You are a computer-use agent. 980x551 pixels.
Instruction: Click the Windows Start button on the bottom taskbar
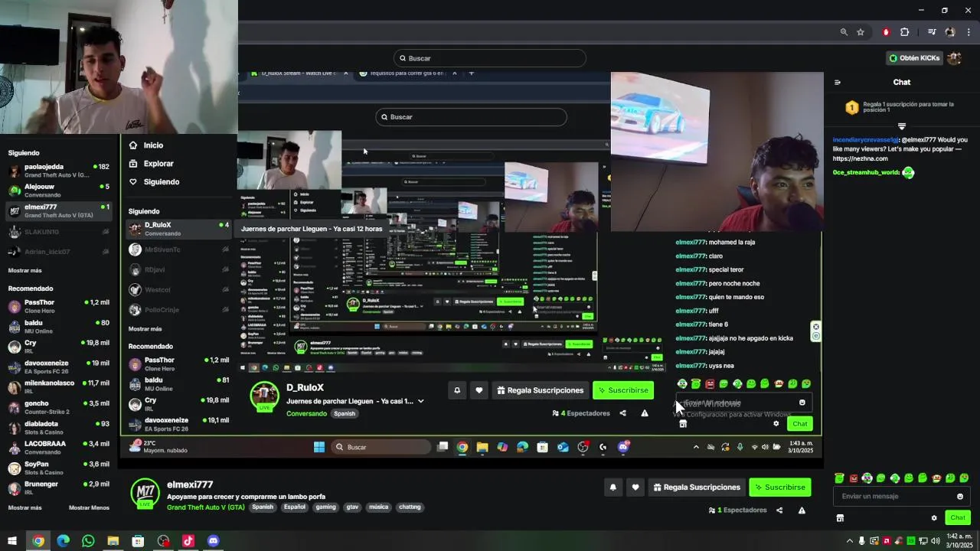click(12, 541)
